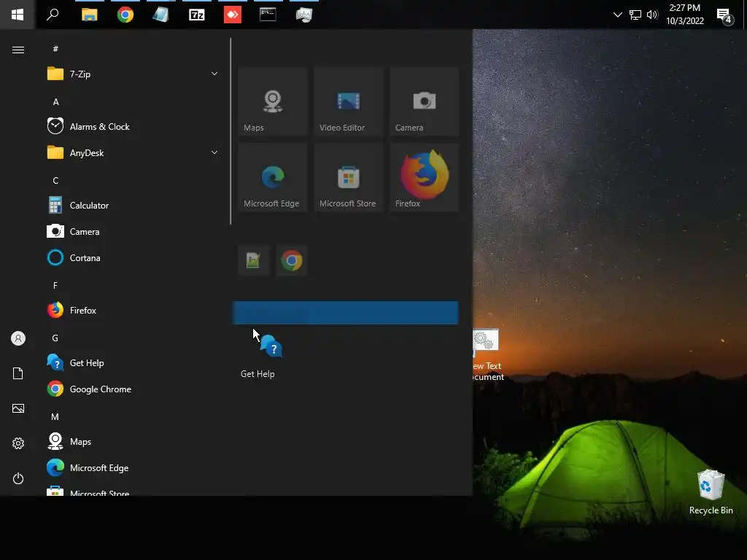747x560 pixels.
Task: Launch Google Chrome from the app list
Action: (132, 389)
